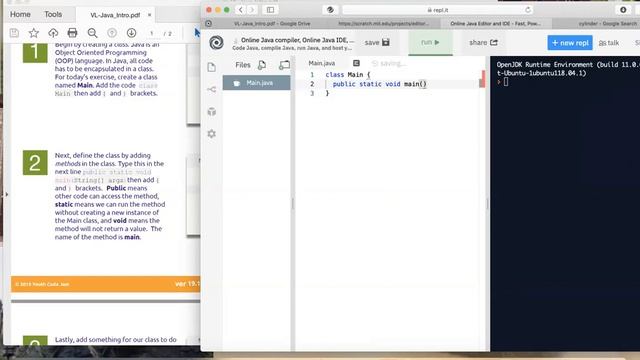Open settings gear in repl.it sidebar
Viewport: 640px width, 360px height.
[211, 133]
